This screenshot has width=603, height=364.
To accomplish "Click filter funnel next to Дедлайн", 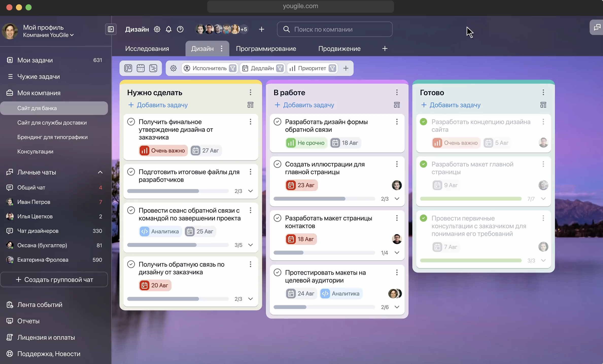I will click(x=280, y=68).
